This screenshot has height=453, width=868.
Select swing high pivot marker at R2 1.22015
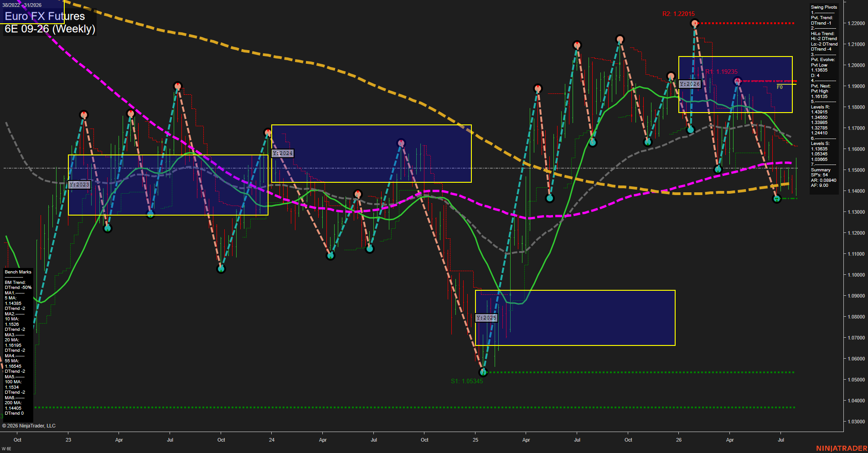(x=694, y=23)
